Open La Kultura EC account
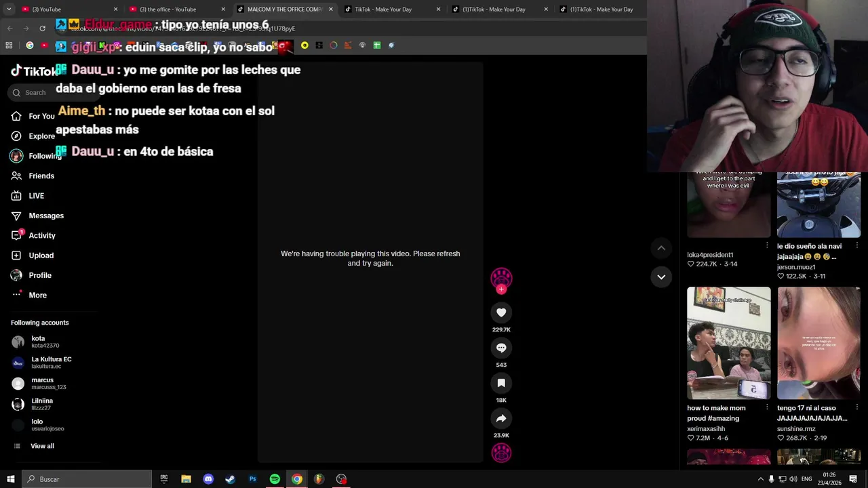This screenshot has height=488, width=868. 41,363
